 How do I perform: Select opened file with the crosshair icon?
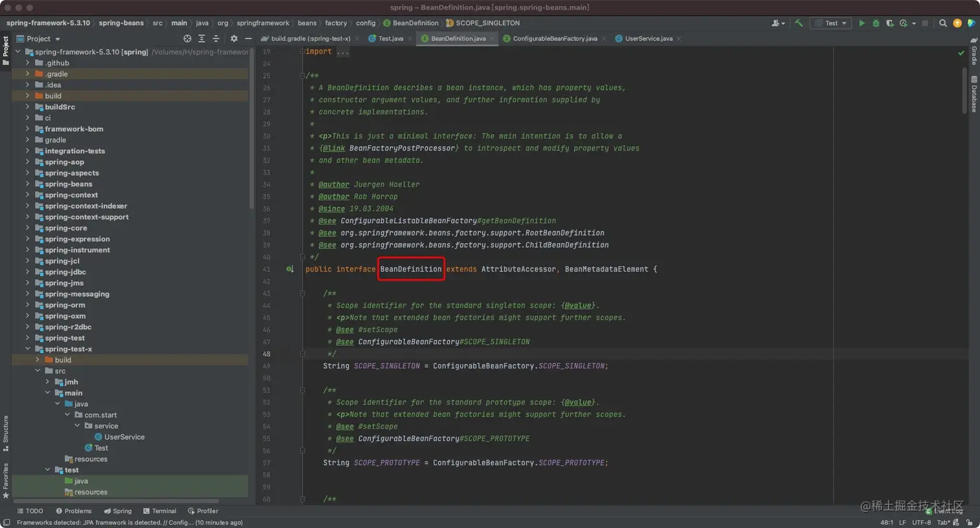(x=187, y=39)
